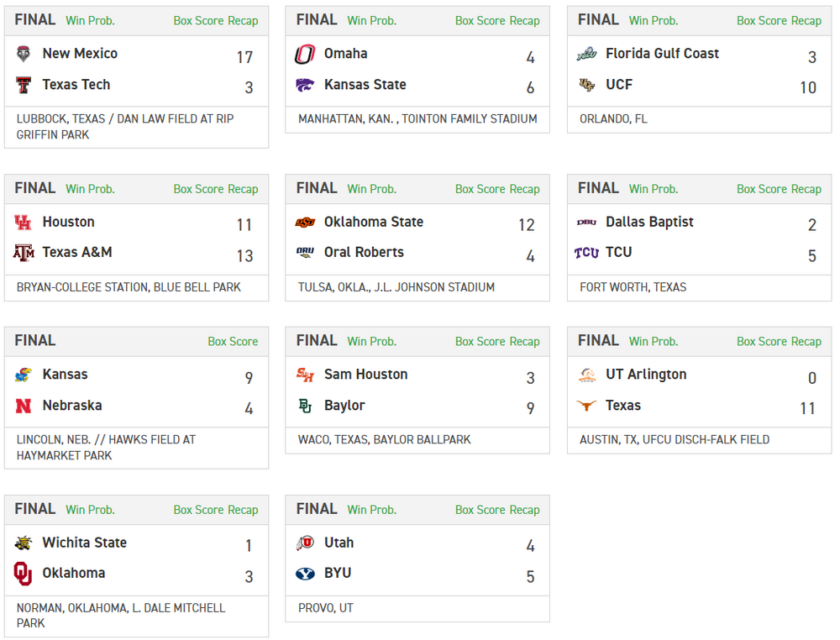
Task: Click the Texas A&M team logo
Action: coord(24,253)
